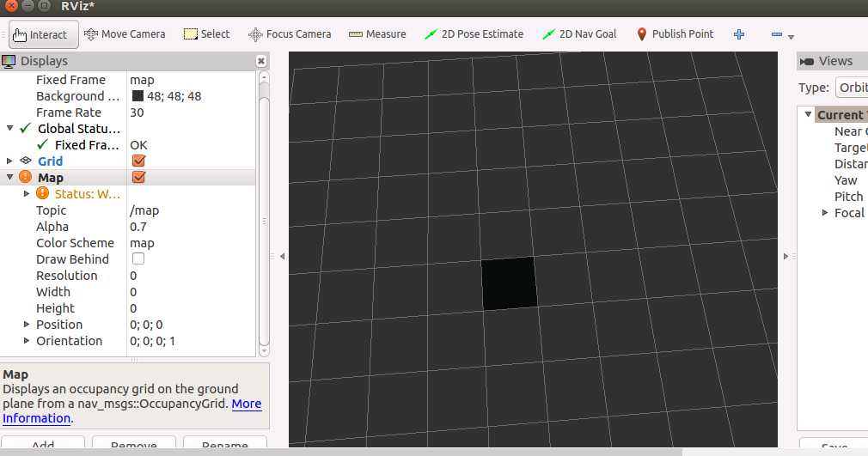The width and height of the screenshot is (868, 456).
Task: Select the Width property row
Action: point(128,292)
